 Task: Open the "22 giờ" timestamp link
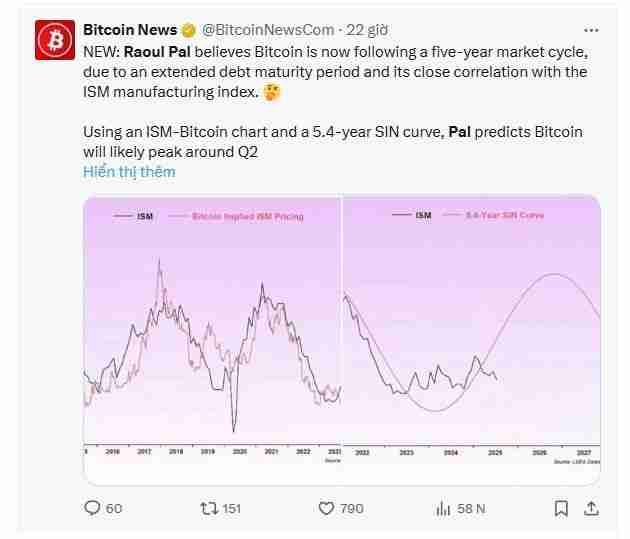click(370, 30)
